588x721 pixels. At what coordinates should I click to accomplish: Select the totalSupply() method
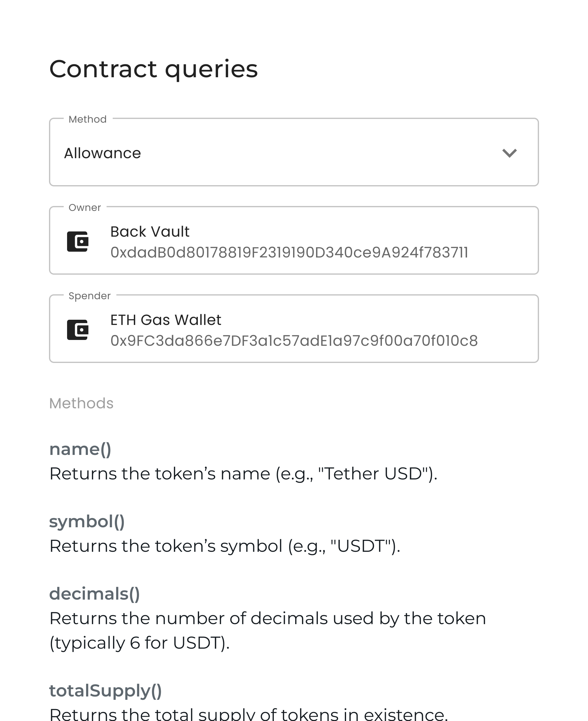click(106, 690)
